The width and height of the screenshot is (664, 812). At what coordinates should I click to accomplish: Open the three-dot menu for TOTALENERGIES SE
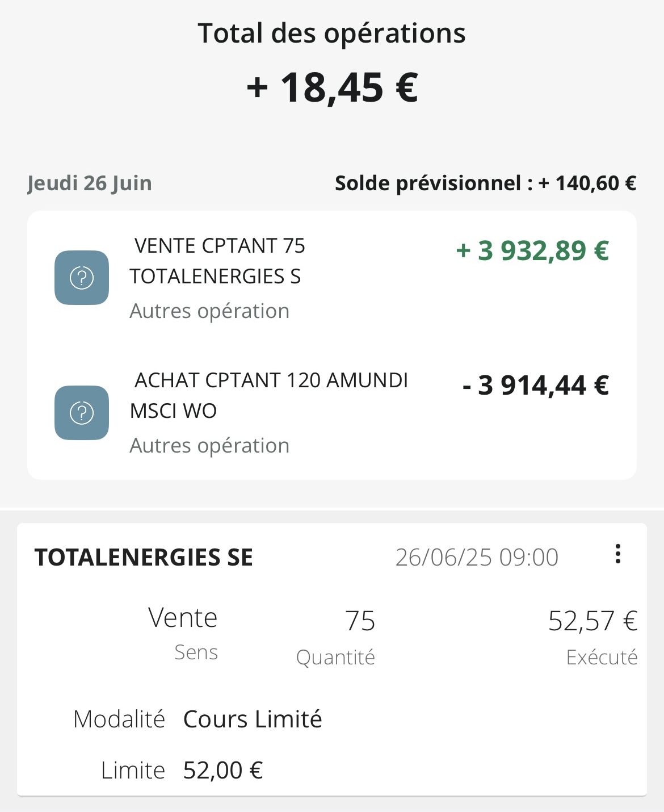618,554
